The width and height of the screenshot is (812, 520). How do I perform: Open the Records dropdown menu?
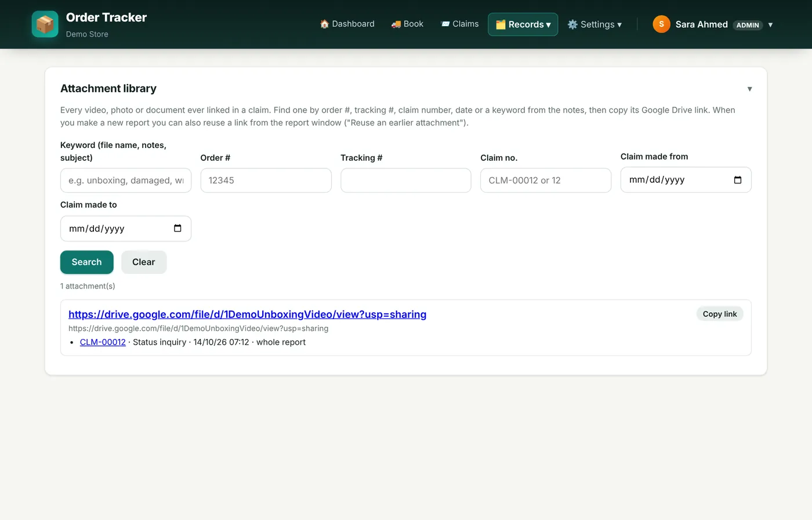click(x=523, y=24)
